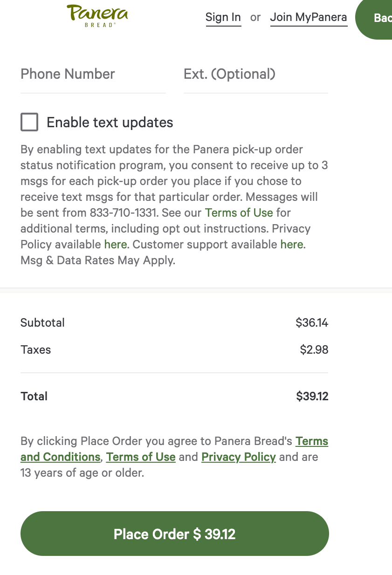Image resolution: width=392 pixels, height=575 pixels.
Task: Open the Privacy Policy "here" link
Action: coord(115,245)
